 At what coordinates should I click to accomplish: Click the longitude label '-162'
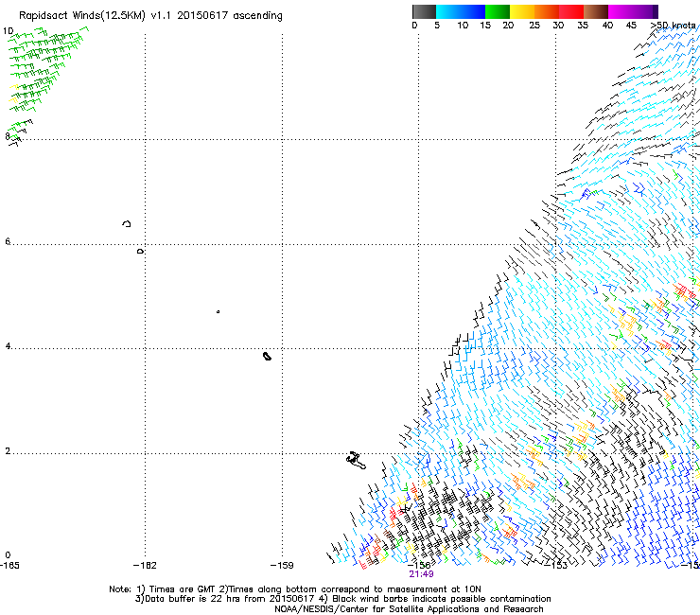click(145, 566)
